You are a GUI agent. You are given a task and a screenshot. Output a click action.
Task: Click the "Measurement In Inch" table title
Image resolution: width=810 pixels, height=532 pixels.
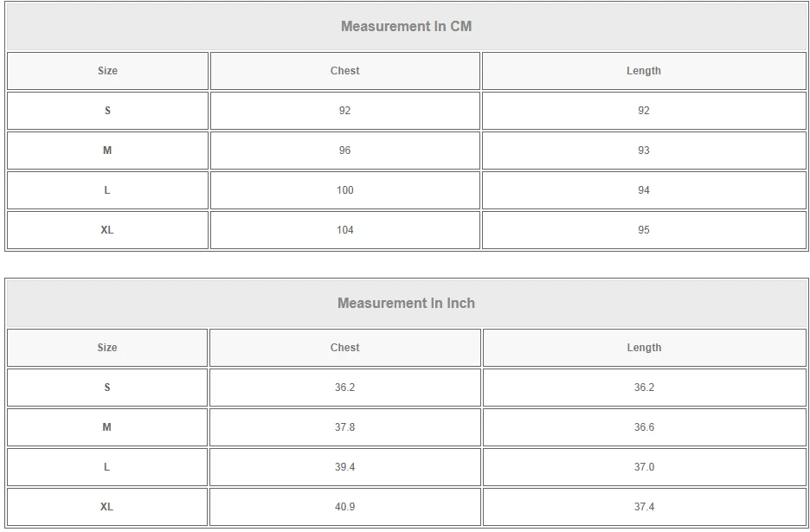click(406, 303)
